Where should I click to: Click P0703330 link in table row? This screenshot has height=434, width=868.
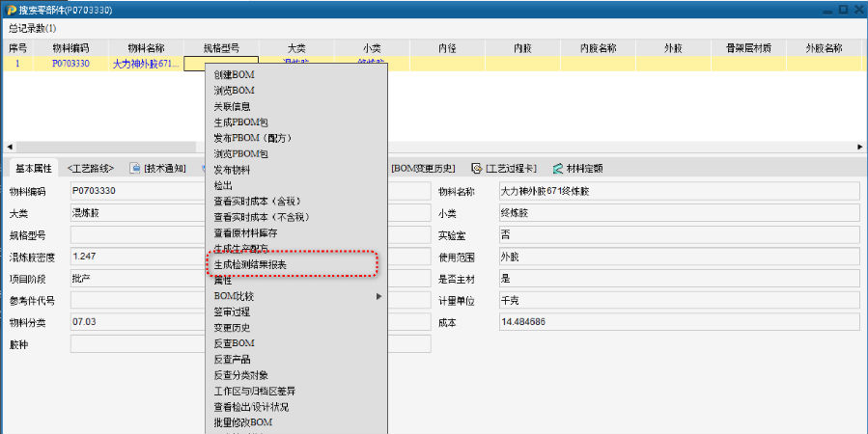click(70, 64)
